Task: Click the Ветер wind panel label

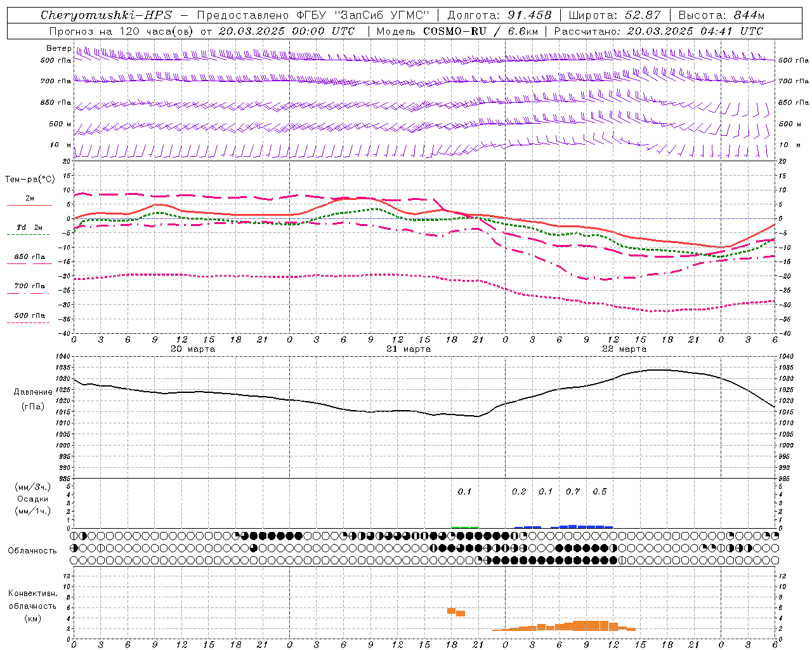Action: tap(58, 48)
